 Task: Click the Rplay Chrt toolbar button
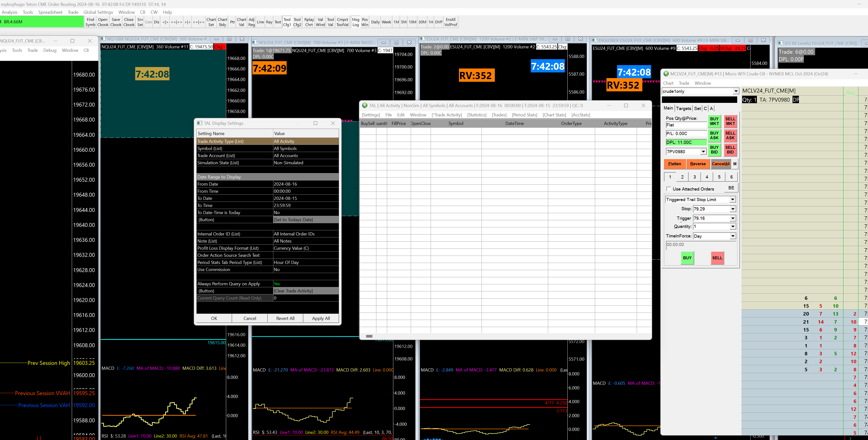pos(309,22)
